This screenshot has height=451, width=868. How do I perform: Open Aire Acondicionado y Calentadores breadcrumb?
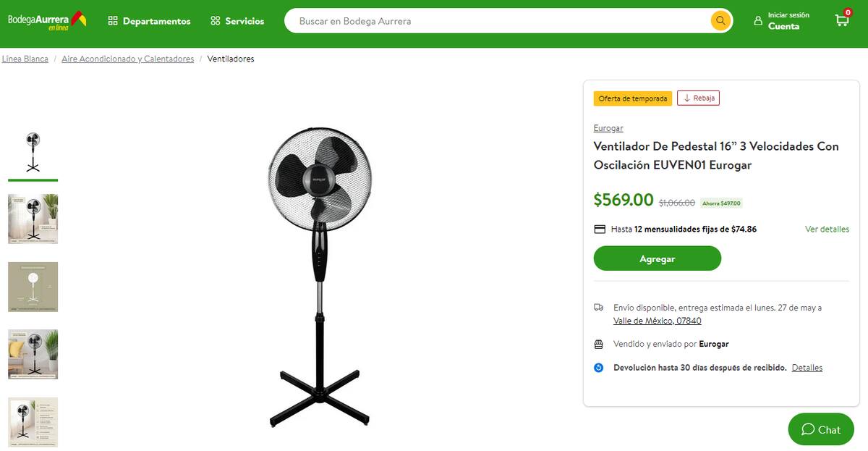128,59
